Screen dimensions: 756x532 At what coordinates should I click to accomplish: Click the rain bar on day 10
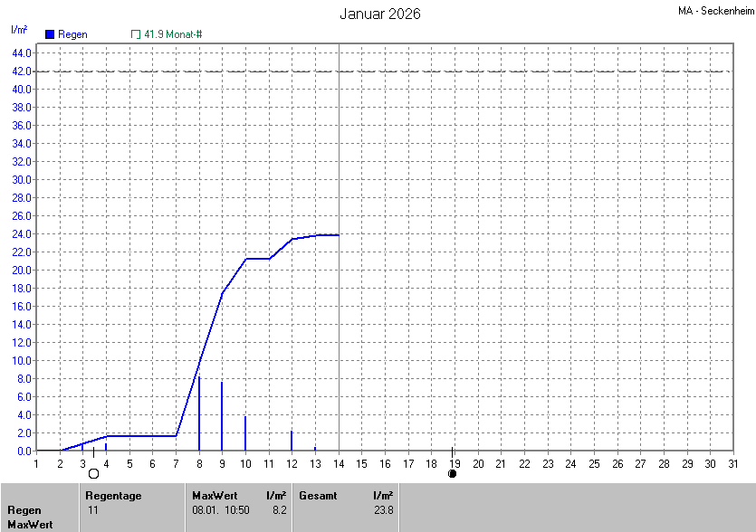click(245, 432)
